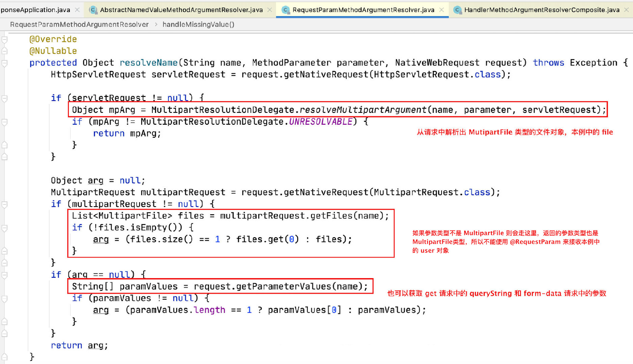Click the fold-end marker below the files.size() line

pos(5,251)
